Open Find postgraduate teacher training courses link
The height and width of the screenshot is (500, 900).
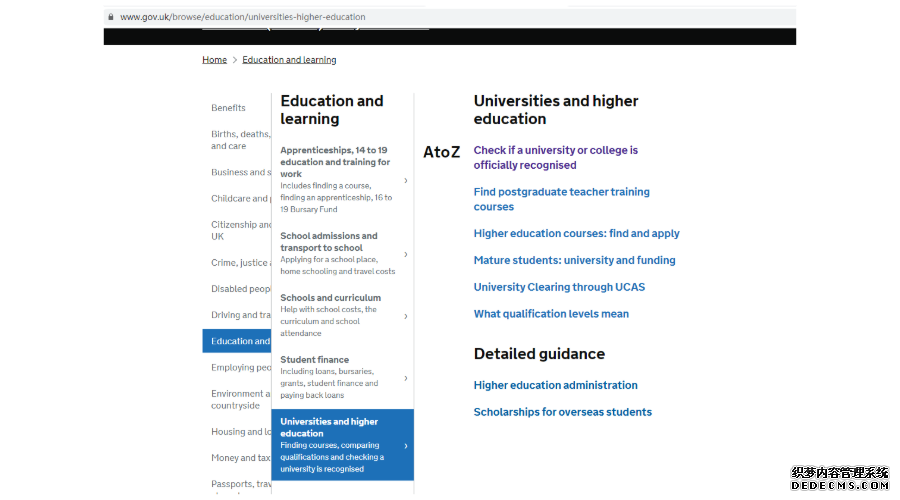click(x=561, y=199)
